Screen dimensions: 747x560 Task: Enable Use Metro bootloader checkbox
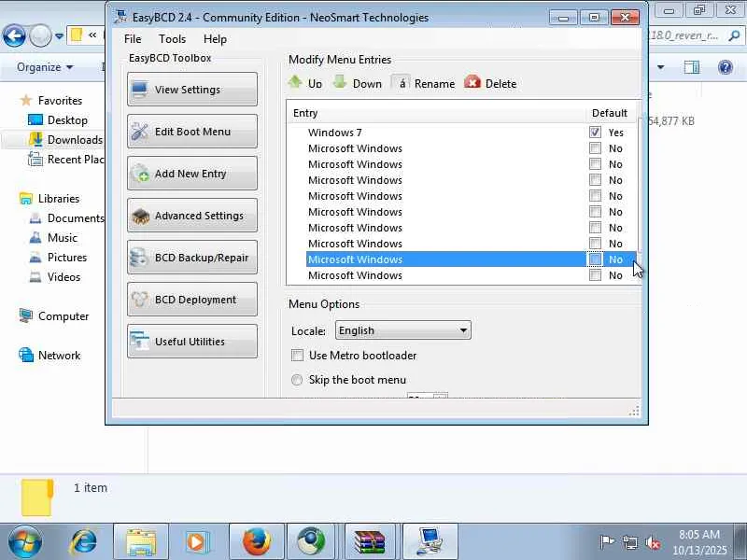pyautogui.click(x=297, y=356)
